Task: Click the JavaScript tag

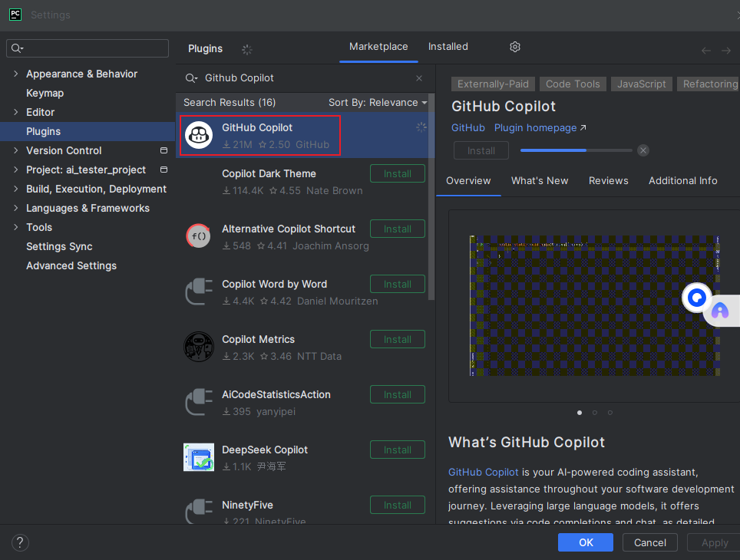Action: 642,84
